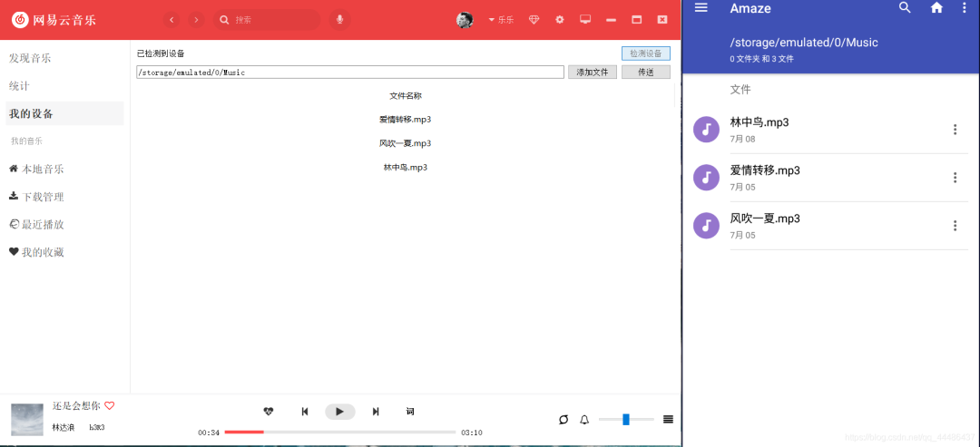Open 统计 in the sidebar

point(19,86)
